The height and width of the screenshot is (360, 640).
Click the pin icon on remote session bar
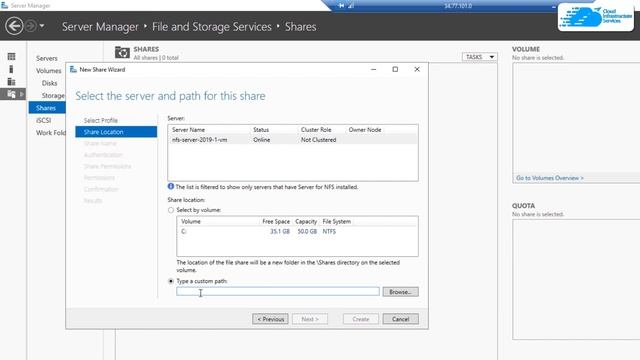pos(341,6)
